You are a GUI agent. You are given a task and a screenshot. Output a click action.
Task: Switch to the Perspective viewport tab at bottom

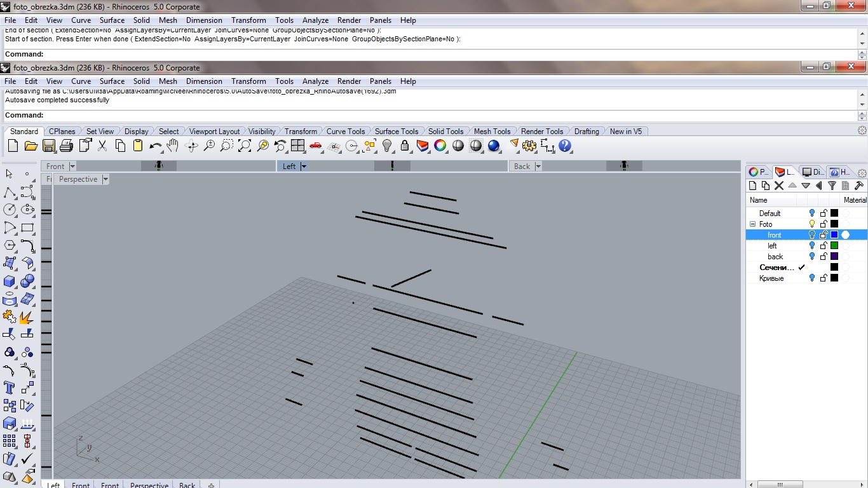click(149, 485)
